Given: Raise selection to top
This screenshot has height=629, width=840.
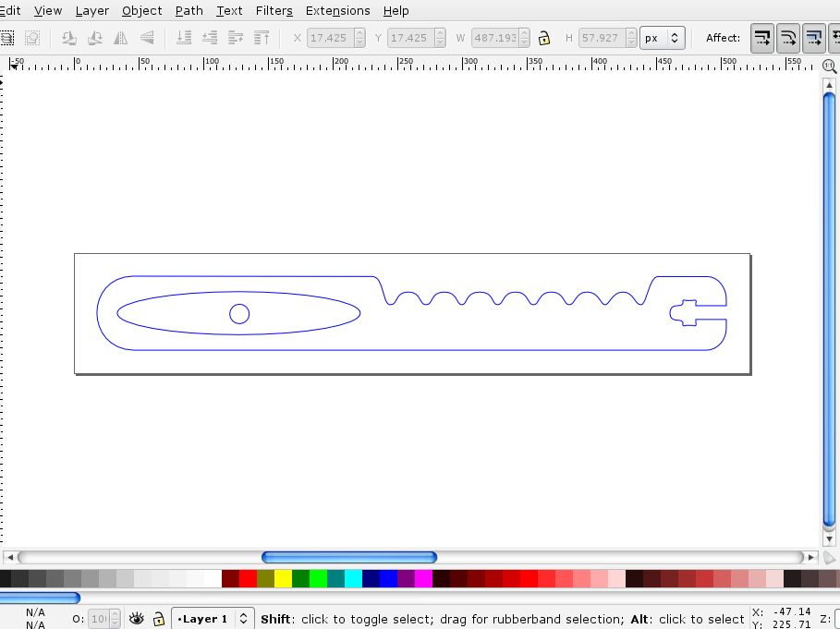Looking at the screenshot, I should tap(262, 38).
